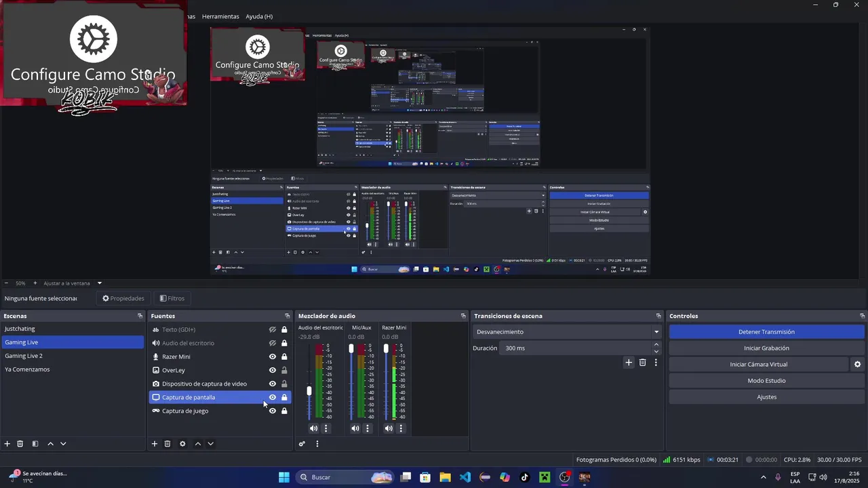The height and width of the screenshot is (488, 868).
Task: Open Mic/Aux three-dot options menu
Action: (x=368, y=428)
